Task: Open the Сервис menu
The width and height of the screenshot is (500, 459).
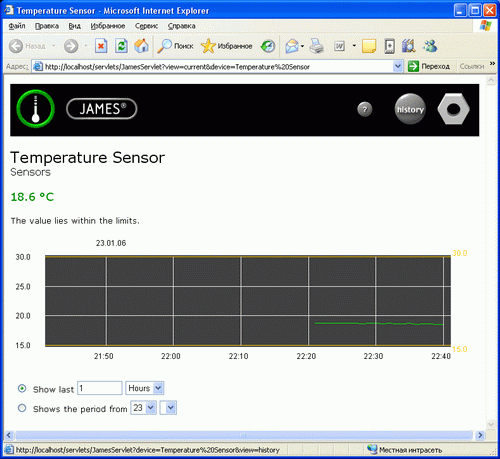Action: [146, 26]
